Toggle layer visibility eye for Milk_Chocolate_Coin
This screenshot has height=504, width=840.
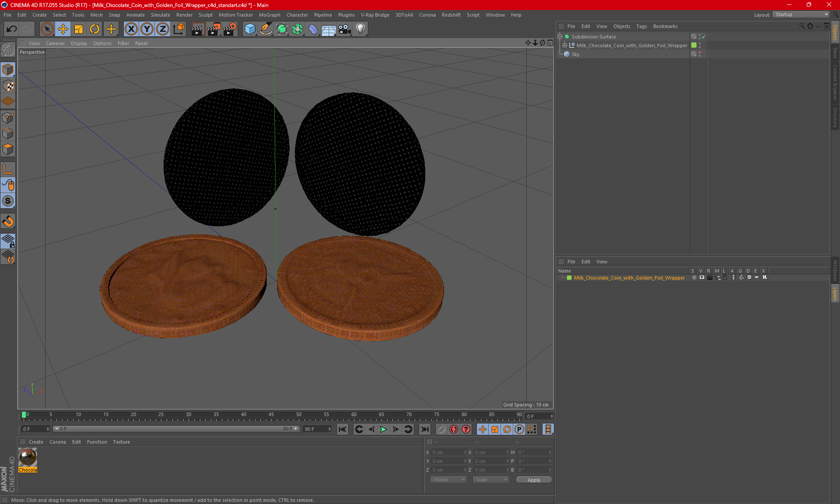(x=702, y=277)
